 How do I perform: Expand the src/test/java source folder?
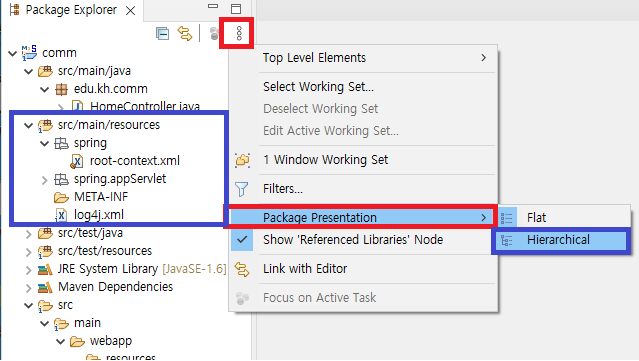[x=29, y=234]
